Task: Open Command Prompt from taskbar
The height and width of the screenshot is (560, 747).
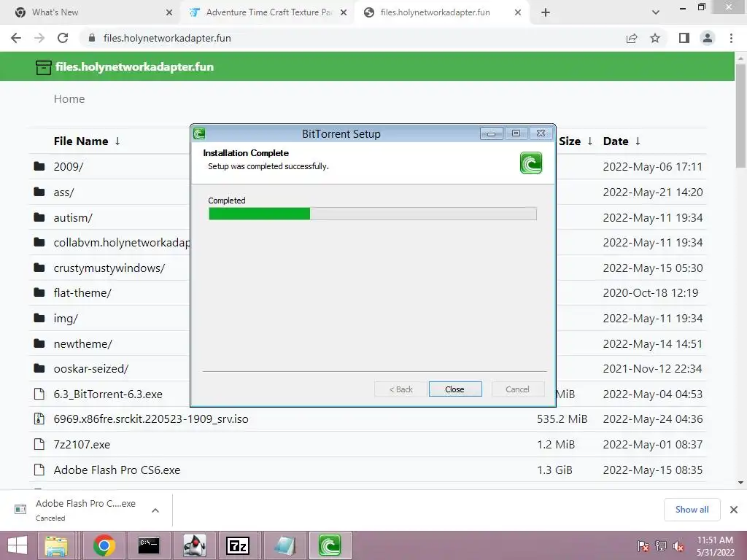Action: click(x=149, y=545)
